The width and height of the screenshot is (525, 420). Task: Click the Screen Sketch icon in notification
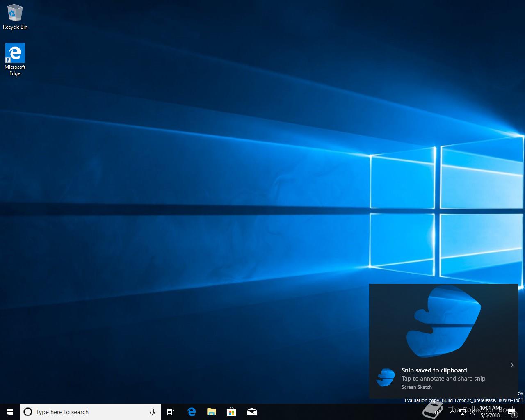pyautogui.click(x=385, y=377)
